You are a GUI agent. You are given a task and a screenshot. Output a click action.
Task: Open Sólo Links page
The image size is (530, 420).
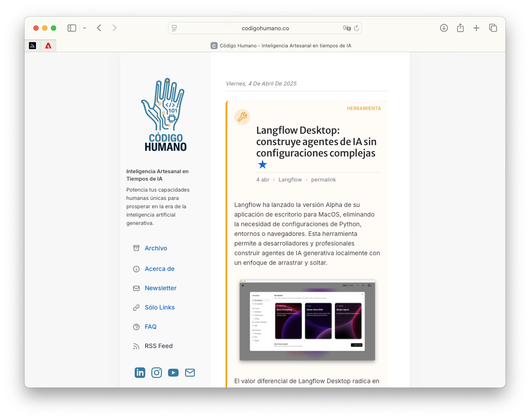pyautogui.click(x=160, y=307)
